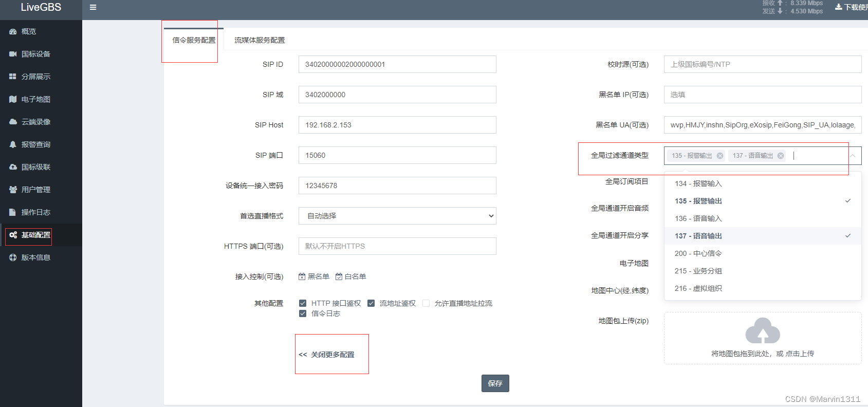868x407 pixels.
Task: Open 国标设备 menu item
Action: tap(41, 54)
